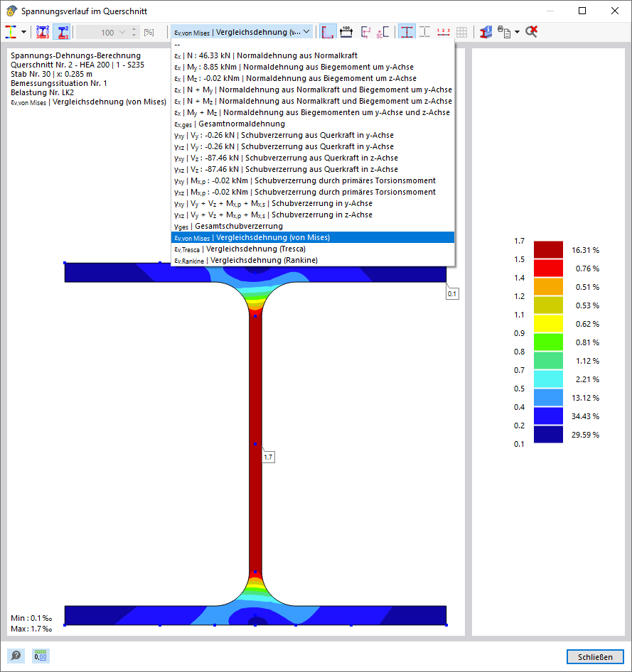Viewport: 632px width, 672px height.
Task: Choose Mz -0.02 kNm Normaldehnung entry
Action: tap(313, 78)
